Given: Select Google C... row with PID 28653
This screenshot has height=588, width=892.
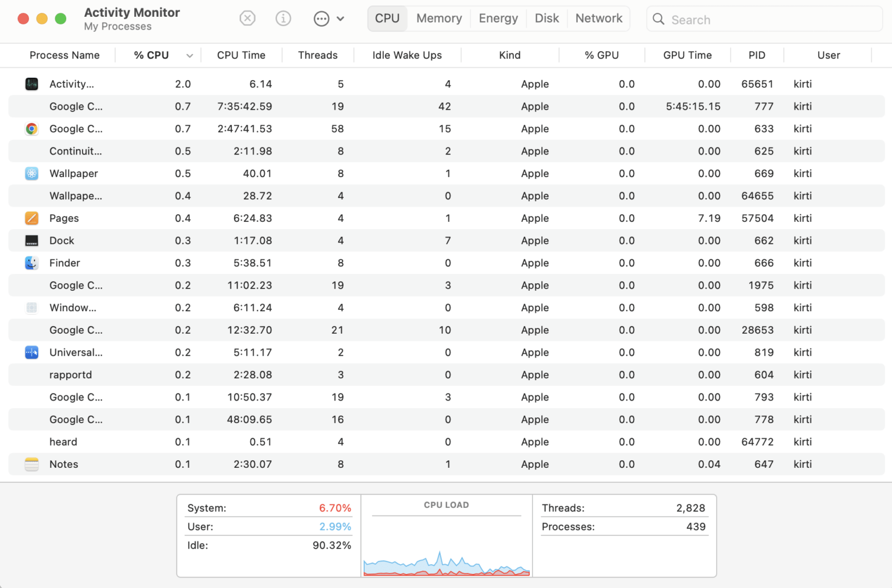Looking at the screenshot, I should 446,330.
